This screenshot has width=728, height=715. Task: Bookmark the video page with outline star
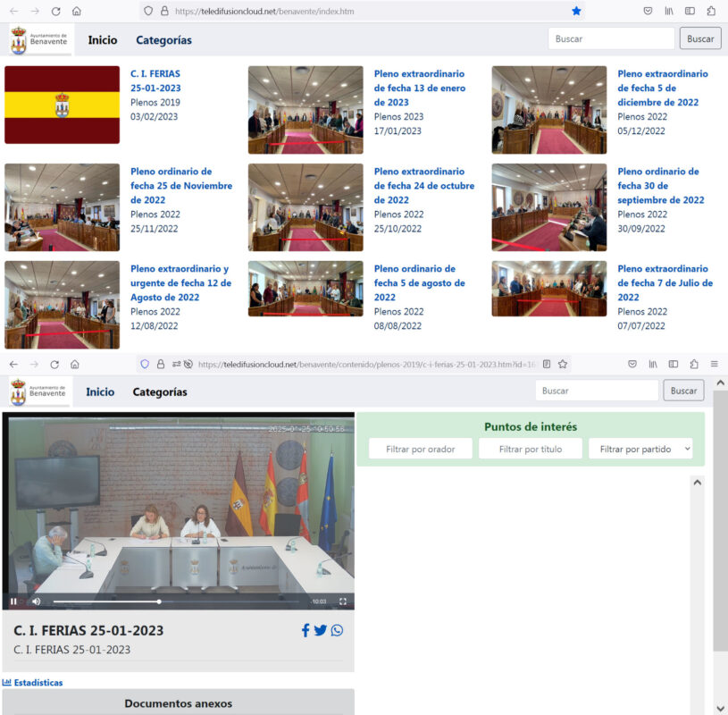pos(564,365)
